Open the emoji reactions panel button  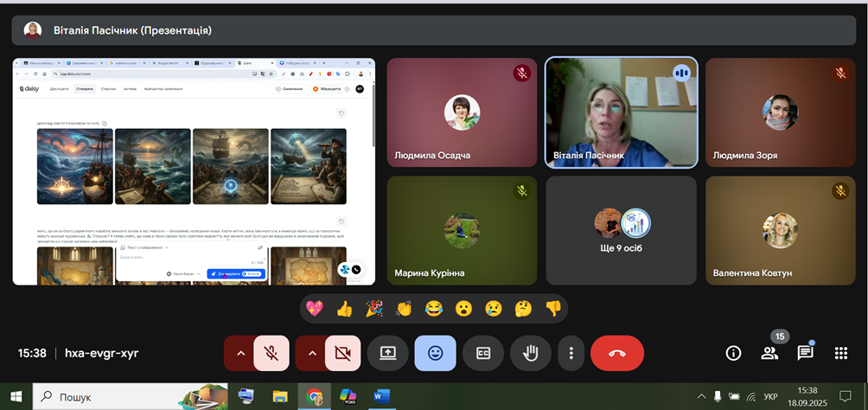pyautogui.click(x=435, y=353)
